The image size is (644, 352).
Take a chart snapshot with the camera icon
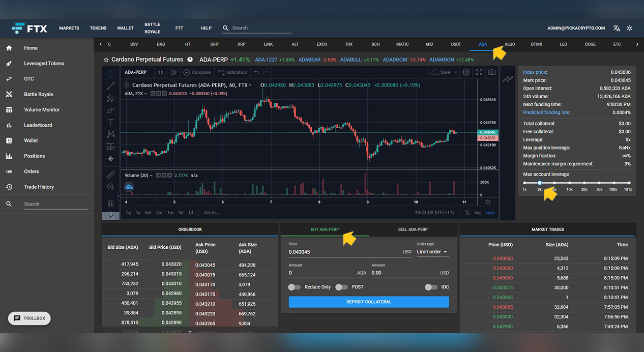point(491,72)
